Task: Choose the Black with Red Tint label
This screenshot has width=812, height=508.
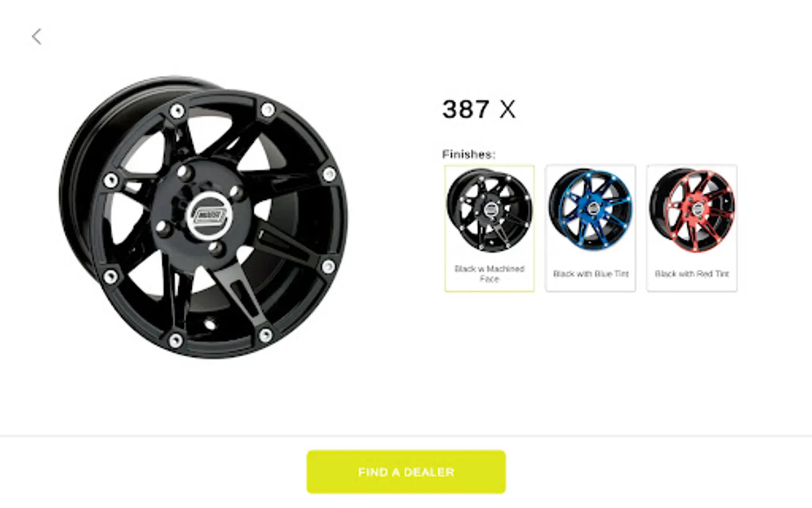Action: 692,274
